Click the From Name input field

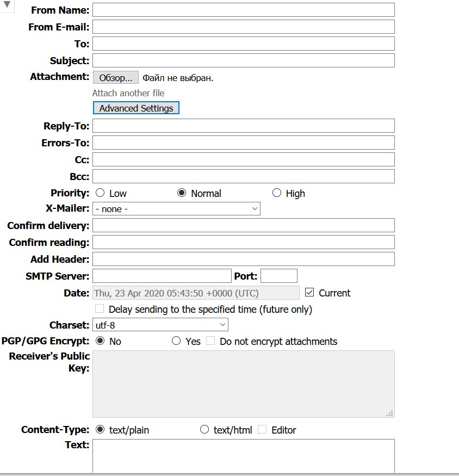pos(243,10)
